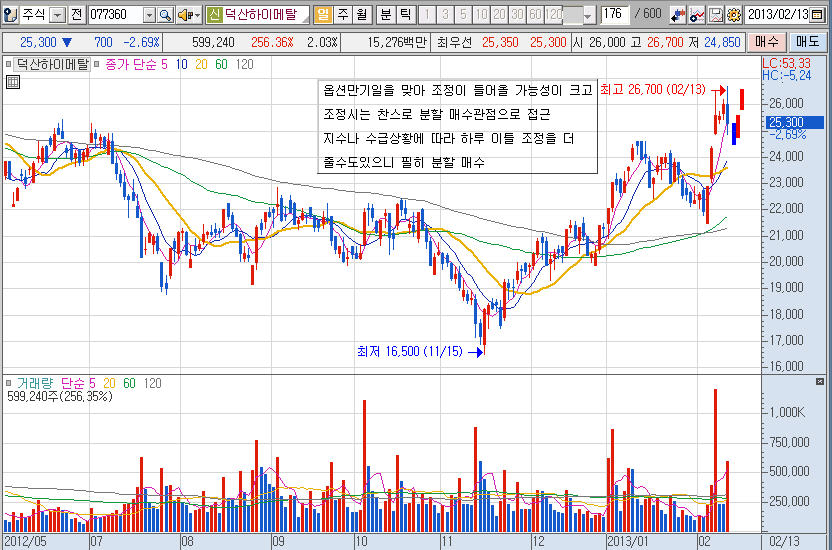Click current price 25,300 in quote bar
The height and width of the screenshot is (550, 832).
38,42
